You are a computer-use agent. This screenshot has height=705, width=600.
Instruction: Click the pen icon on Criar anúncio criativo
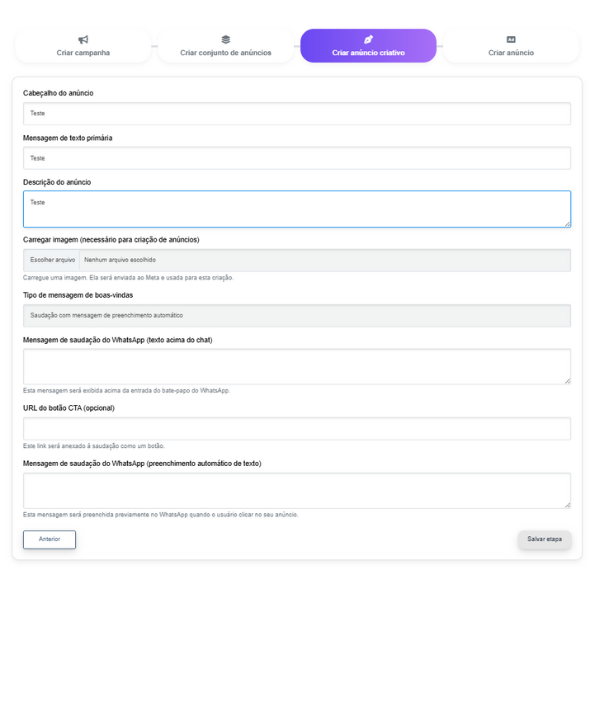pyautogui.click(x=368, y=40)
